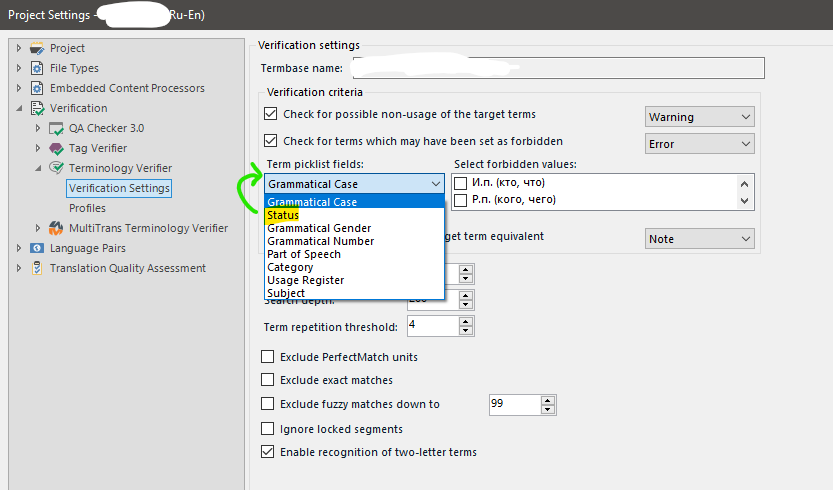Expand the Tag Verifier node
Viewport: 833px width, 490px height.
pos(38,148)
